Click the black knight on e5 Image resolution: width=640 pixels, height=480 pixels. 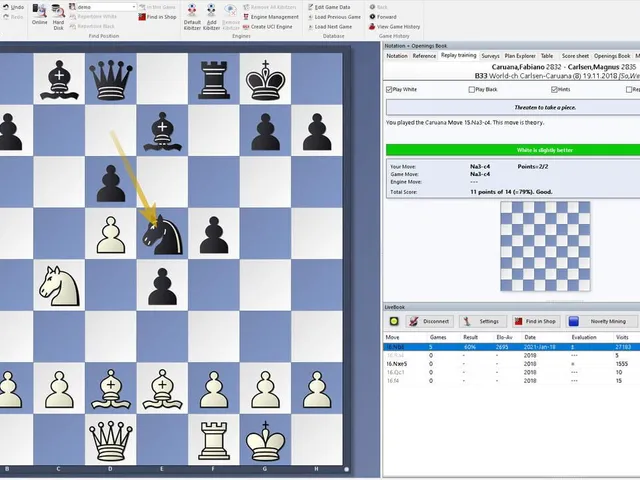[162, 235]
